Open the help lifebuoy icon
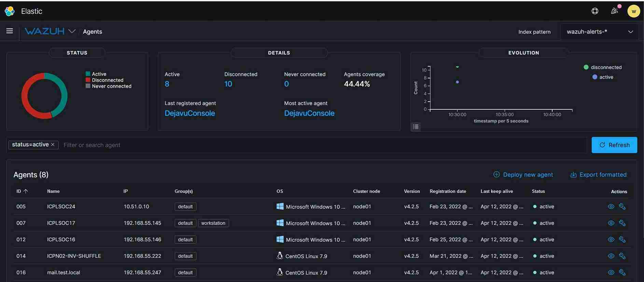The height and width of the screenshot is (282, 644). pyautogui.click(x=595, y=11)
